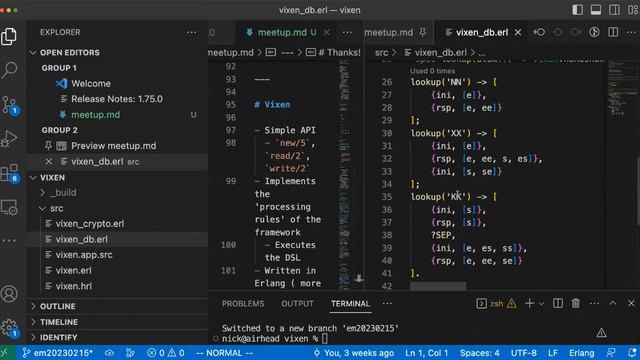The height and width of the screenshot is (360, 640).
Task: Customize layout from title bar icon
Action: 633,10
